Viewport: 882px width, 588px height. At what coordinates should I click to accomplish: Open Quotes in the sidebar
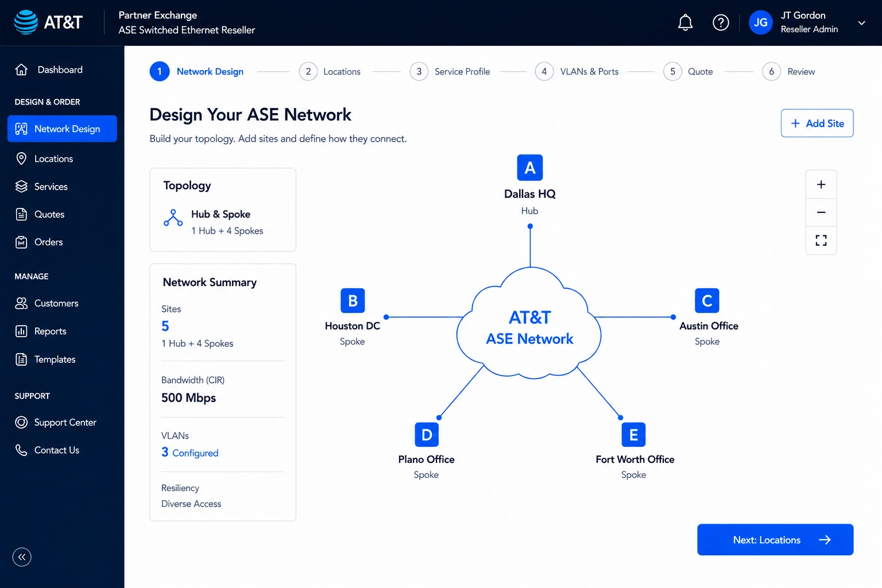click(x=62, y=214)
